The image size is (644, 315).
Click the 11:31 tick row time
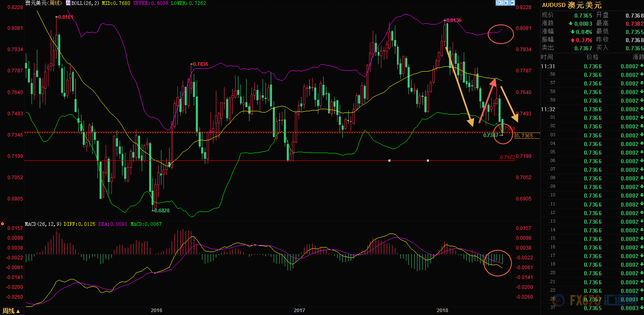coord(548,66)
